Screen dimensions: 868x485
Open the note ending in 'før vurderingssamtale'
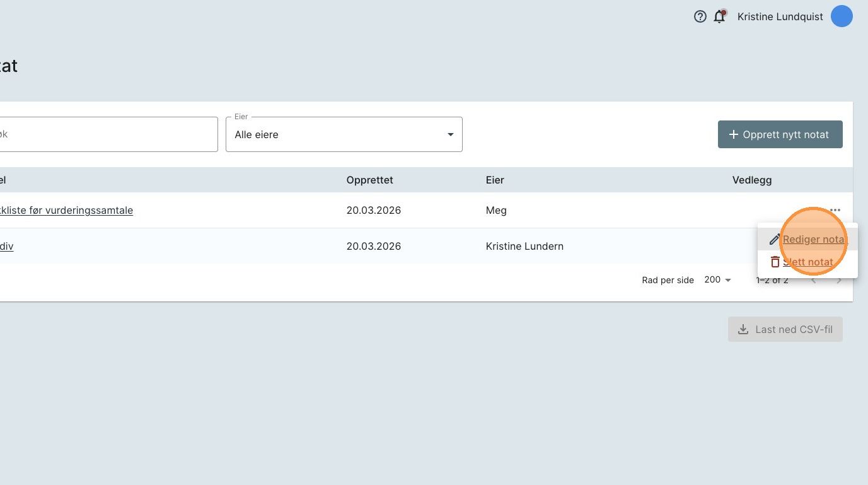coord(66,211)
